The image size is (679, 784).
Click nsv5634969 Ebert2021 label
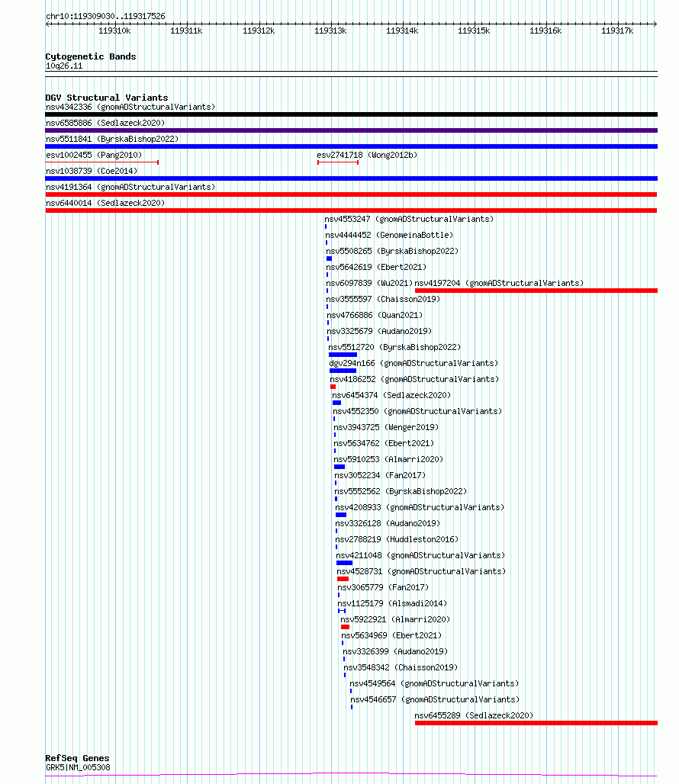[391, 635]
